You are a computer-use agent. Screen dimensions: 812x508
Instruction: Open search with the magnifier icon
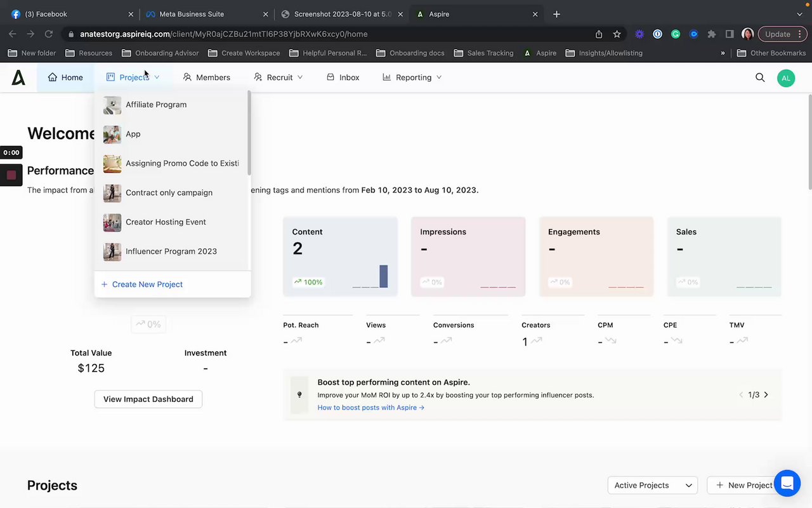click(x=760, y=77)
